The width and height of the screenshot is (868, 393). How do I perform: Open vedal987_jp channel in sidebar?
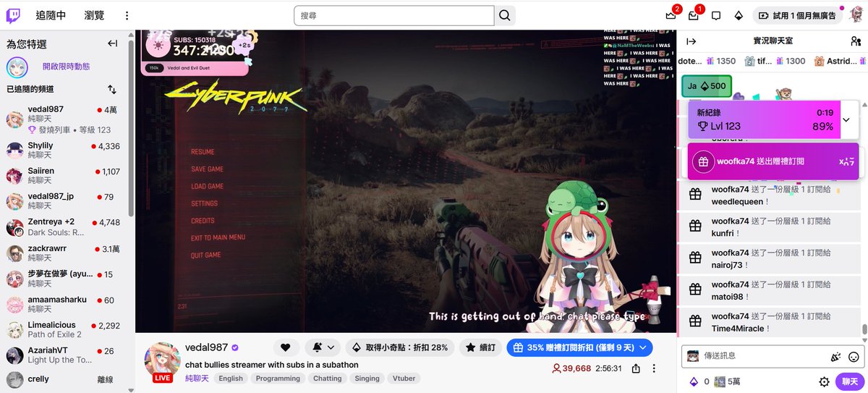(x=65, y=201)
